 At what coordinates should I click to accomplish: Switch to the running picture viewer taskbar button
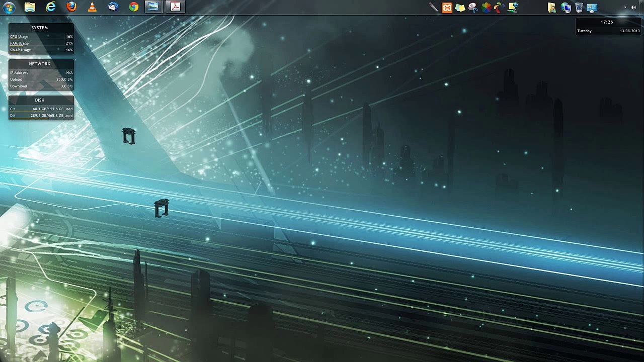(x=153, y=7)
